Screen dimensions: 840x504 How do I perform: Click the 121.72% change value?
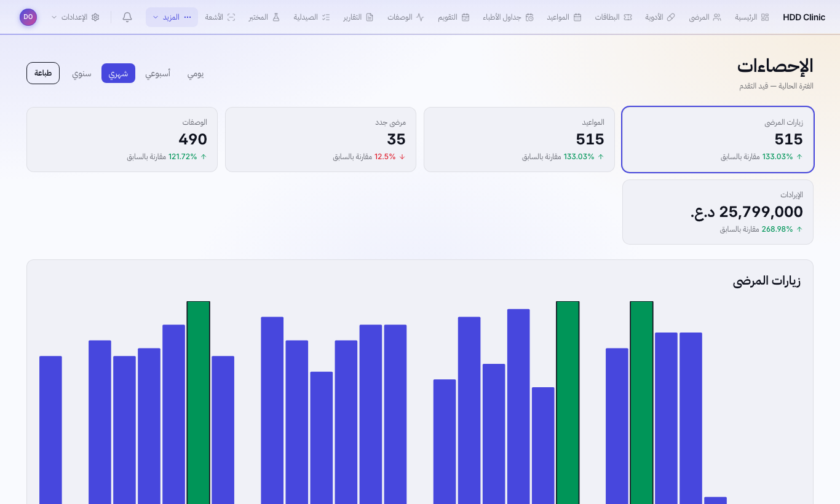(x=183, y=157)
